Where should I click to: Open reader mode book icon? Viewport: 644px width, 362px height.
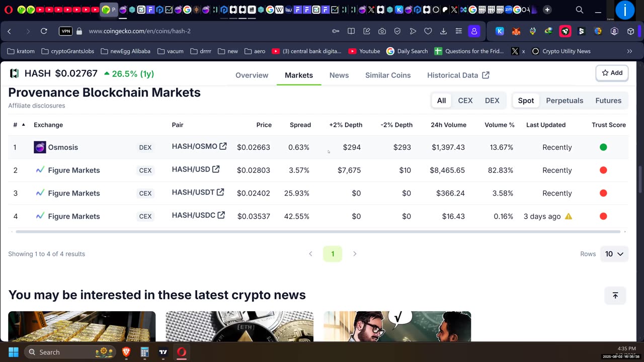[351, 31]
